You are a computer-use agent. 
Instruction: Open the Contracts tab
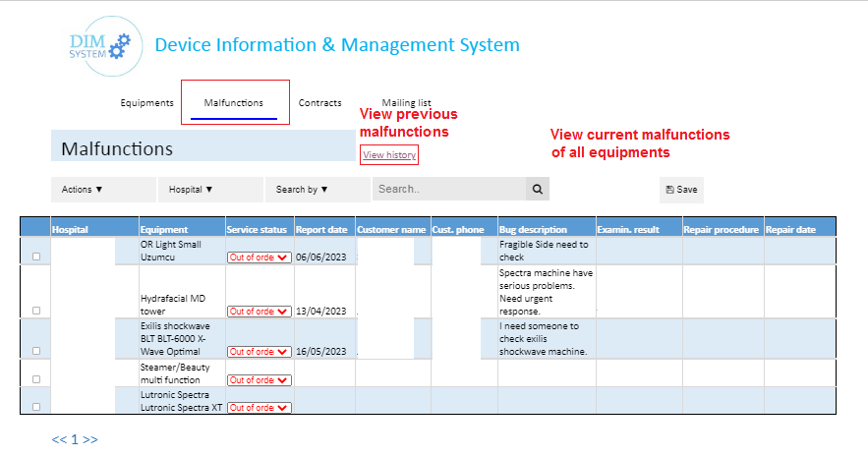319,103
